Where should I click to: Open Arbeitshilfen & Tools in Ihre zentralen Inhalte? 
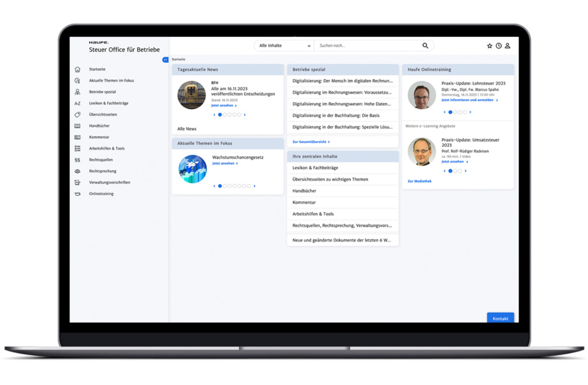click(x=343, y=214)
